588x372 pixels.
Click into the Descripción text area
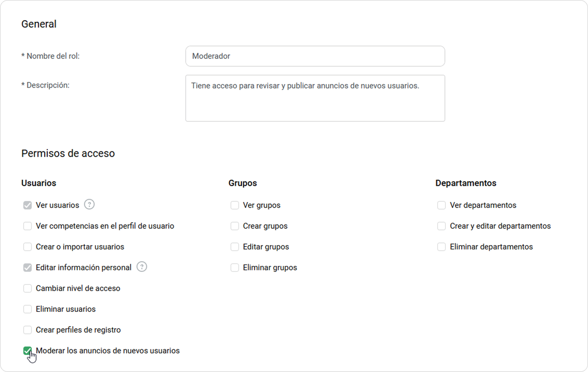[x=315, y=98]
